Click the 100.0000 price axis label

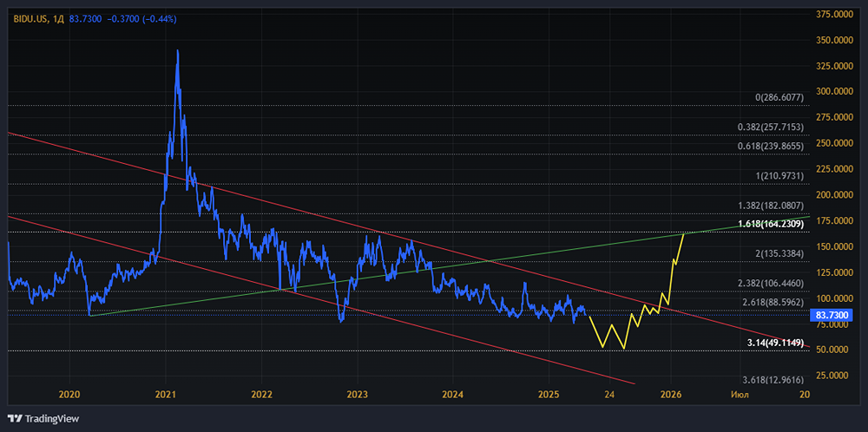pos(833,298)
